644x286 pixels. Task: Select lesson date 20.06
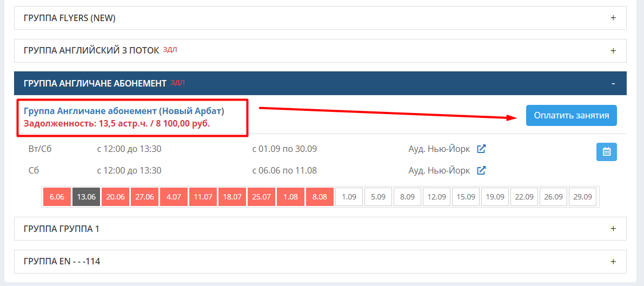(115, 197)
